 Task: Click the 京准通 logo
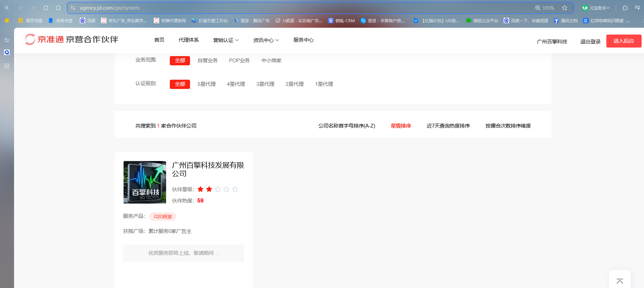pos(71,39)
